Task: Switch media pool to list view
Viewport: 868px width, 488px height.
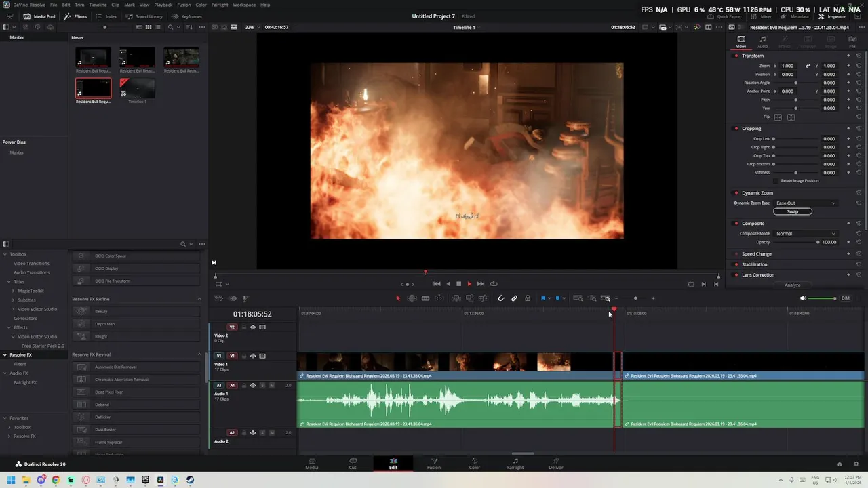Action: click(158, 27)
